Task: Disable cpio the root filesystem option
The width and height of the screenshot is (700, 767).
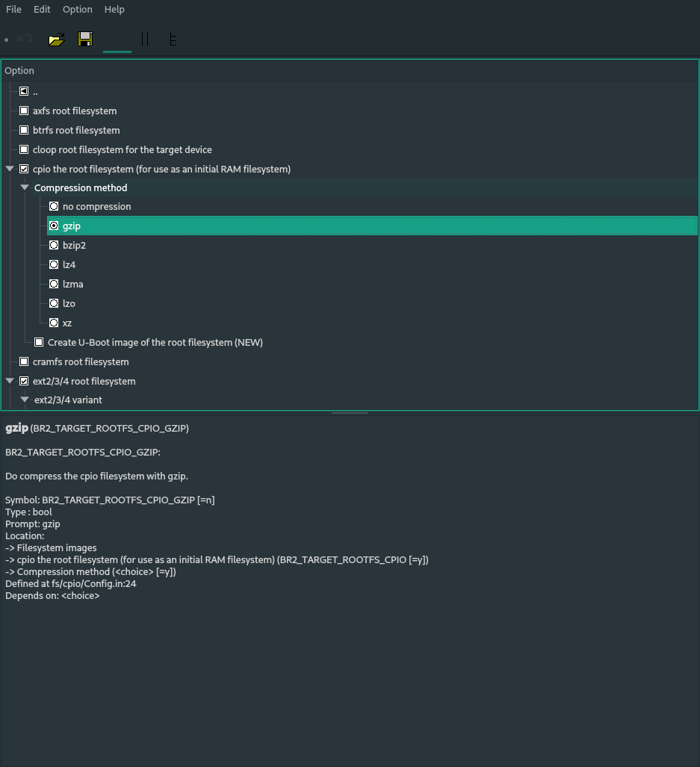Action: click(24, 169)
